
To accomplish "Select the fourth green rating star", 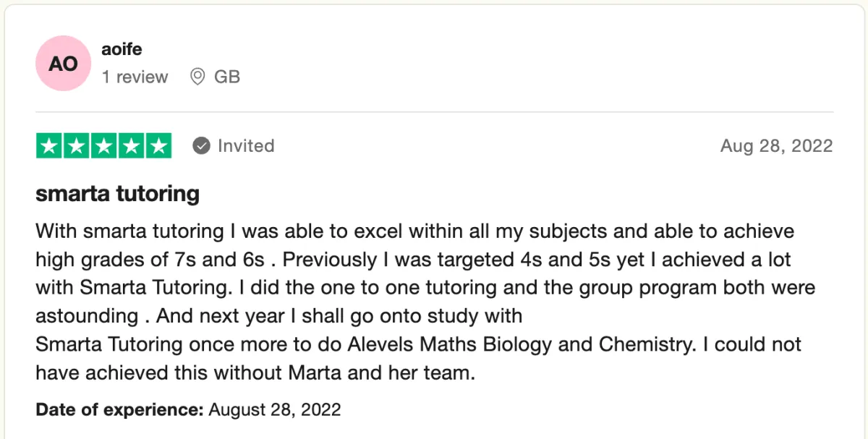I will (131, 146).
